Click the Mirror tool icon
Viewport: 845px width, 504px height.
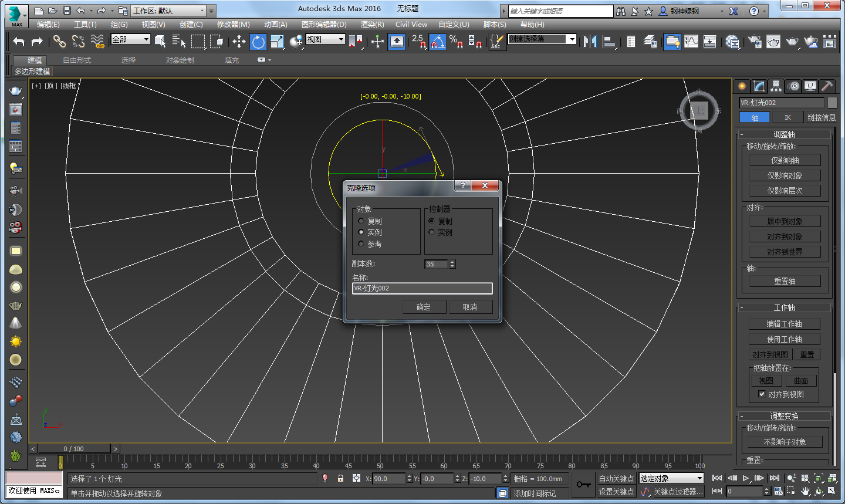click(x=590, y=41)
